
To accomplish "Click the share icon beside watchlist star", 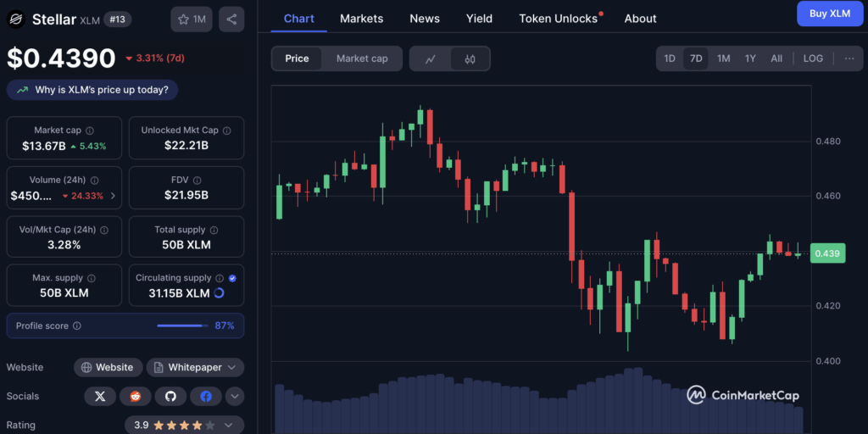I will pyautogui.click(x=231, y=19).
